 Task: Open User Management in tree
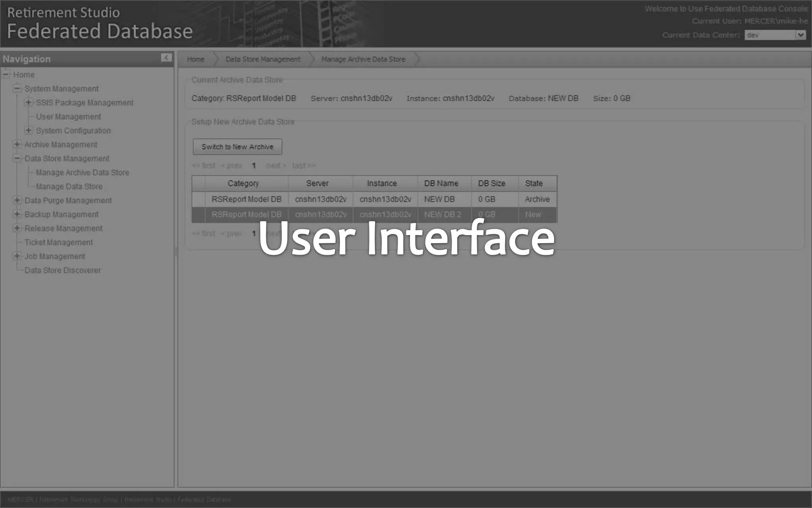[68, 117]
